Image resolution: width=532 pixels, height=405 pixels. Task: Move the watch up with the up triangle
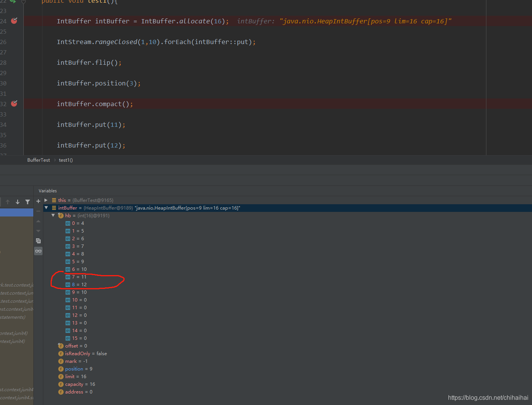coord(38,221)
